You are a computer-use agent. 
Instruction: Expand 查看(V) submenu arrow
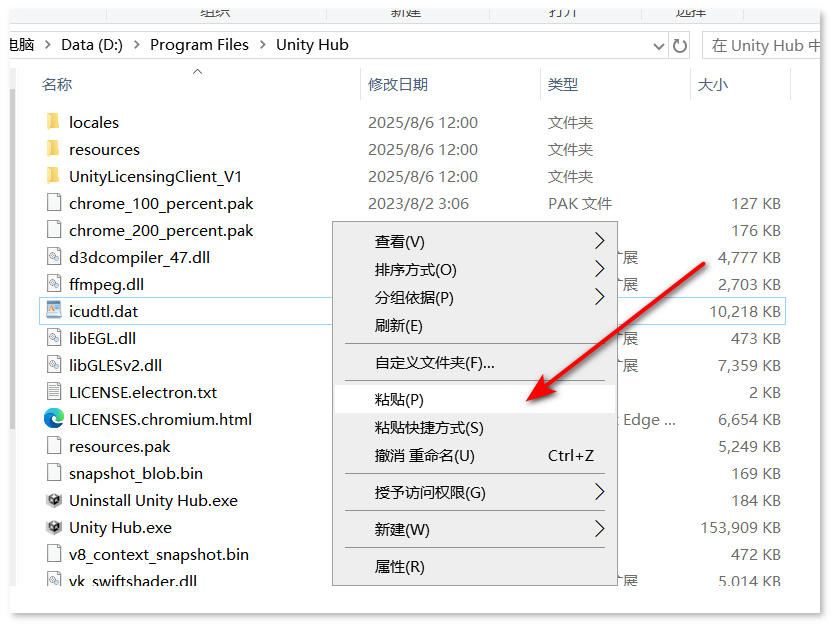coord(599,241)
